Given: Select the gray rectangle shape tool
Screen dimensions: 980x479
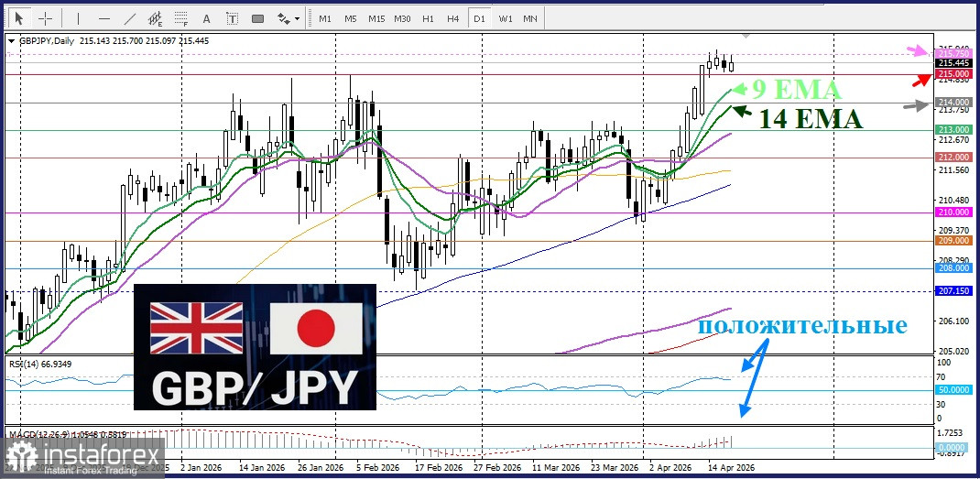Looking at the screenshot, I should [257, 18].
